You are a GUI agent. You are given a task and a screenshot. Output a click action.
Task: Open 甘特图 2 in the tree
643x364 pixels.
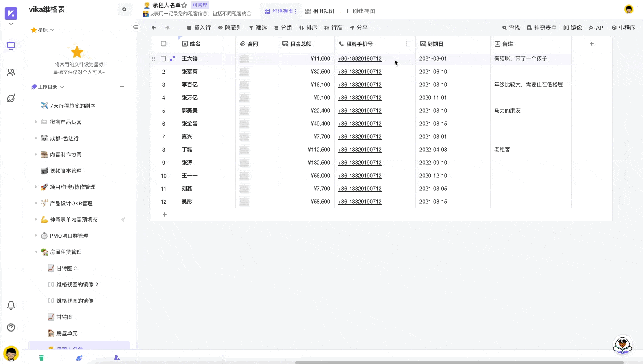click(67, 268)
